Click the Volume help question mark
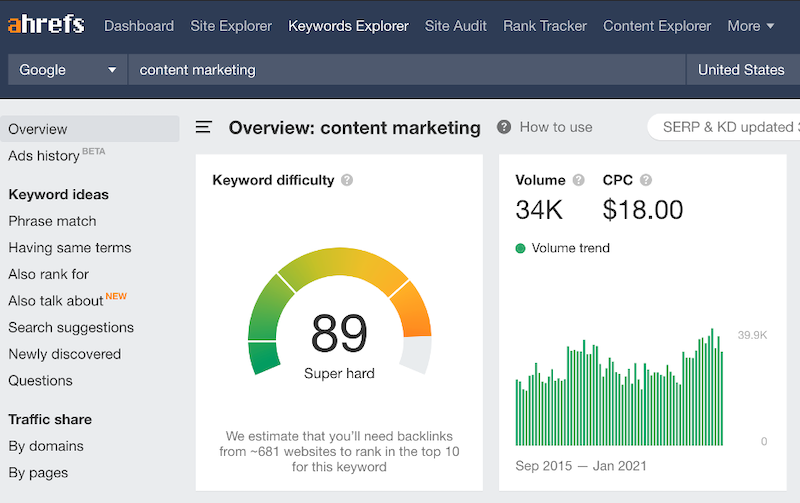The width and height of the screenshot is (800, 503). click(x=579, y=180)
